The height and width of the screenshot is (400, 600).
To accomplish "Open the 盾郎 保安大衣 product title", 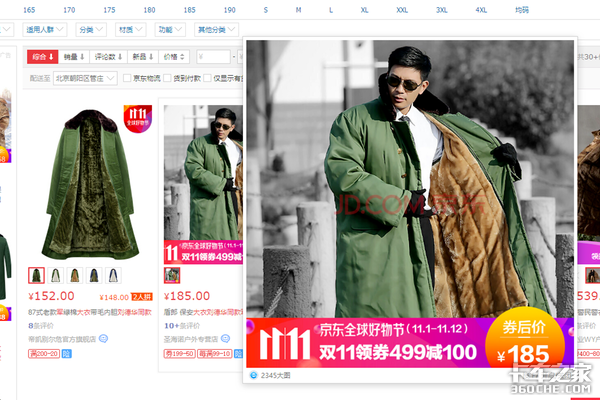I will (203, 312).
